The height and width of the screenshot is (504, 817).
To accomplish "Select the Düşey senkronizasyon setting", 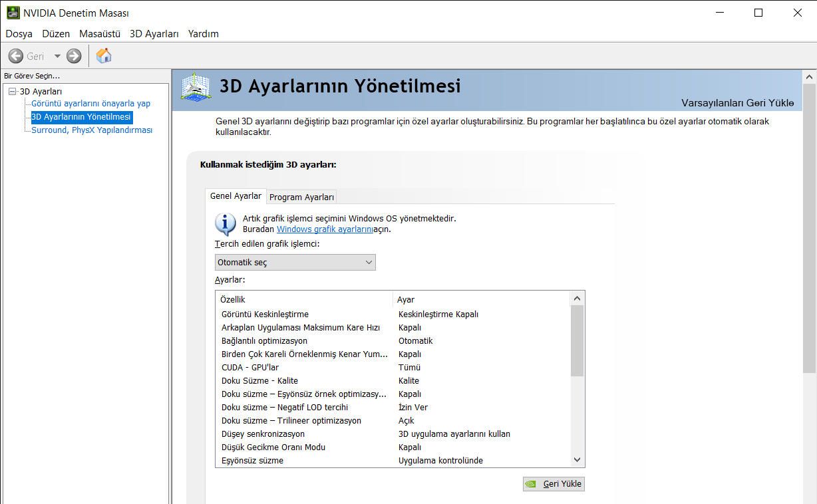I will [x=393, y=434].
